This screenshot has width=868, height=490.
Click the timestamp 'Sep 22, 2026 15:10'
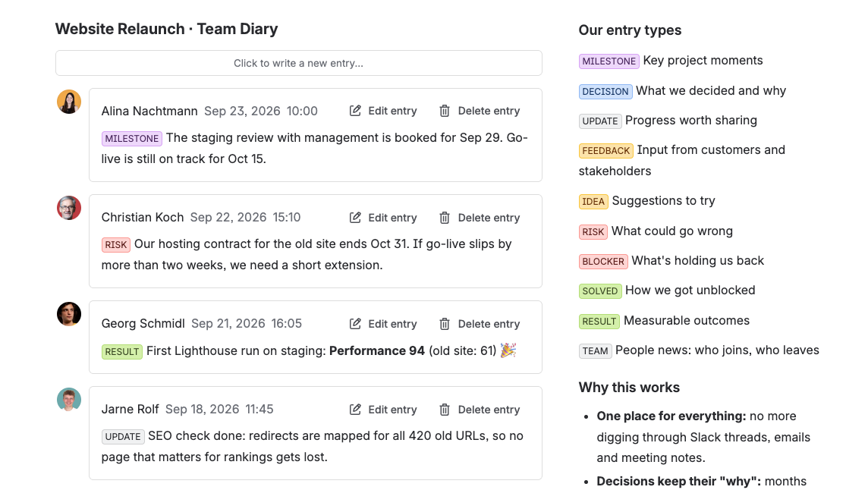[x=245, y=217]
